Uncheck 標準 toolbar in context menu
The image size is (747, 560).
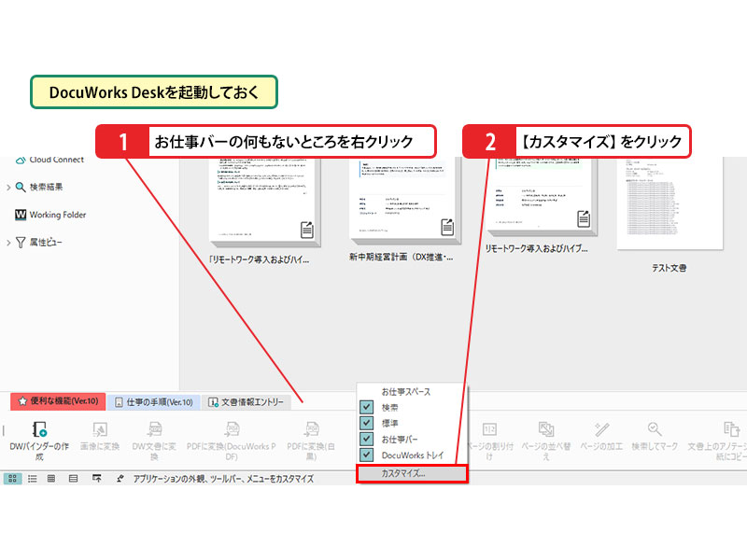[x=366, y=424]
